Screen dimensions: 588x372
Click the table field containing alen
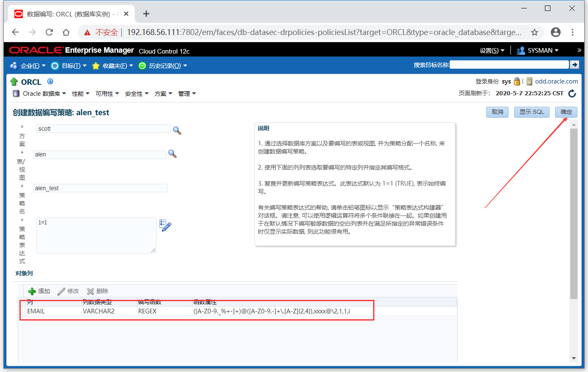100,154
